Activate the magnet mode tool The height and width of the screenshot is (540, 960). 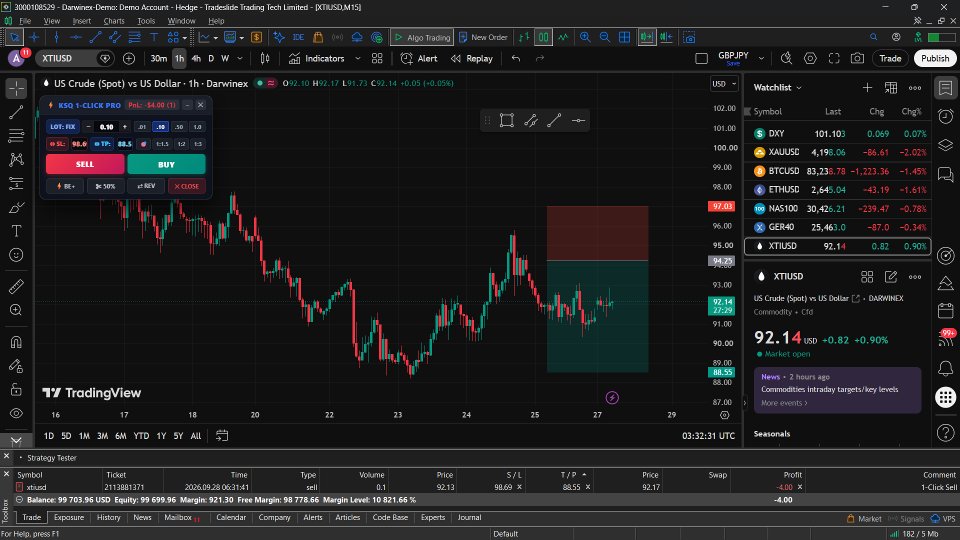[16, 342]
